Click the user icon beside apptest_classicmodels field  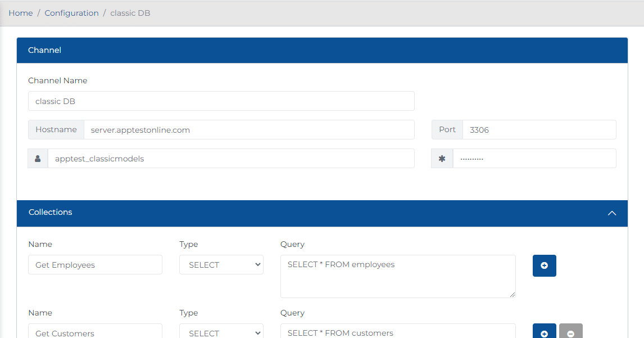pyautogui.click(x=37, y=158)
